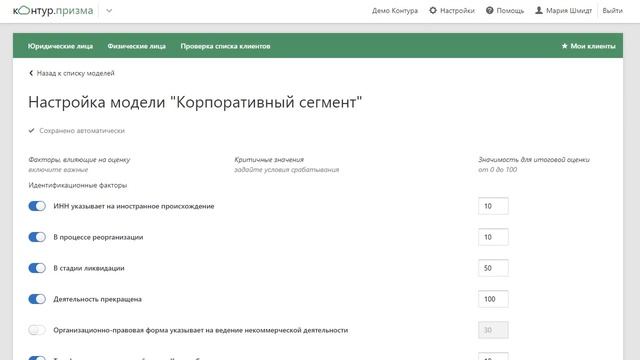This screenshot has height=360, width=640.
Task: Switch to the Юридические лица tab
Action: 60,46
